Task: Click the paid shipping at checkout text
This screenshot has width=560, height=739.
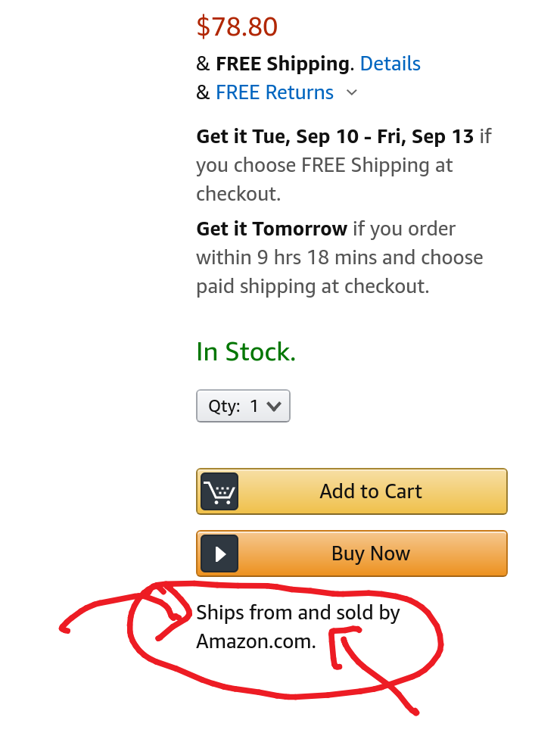Action: click(313, 286)
